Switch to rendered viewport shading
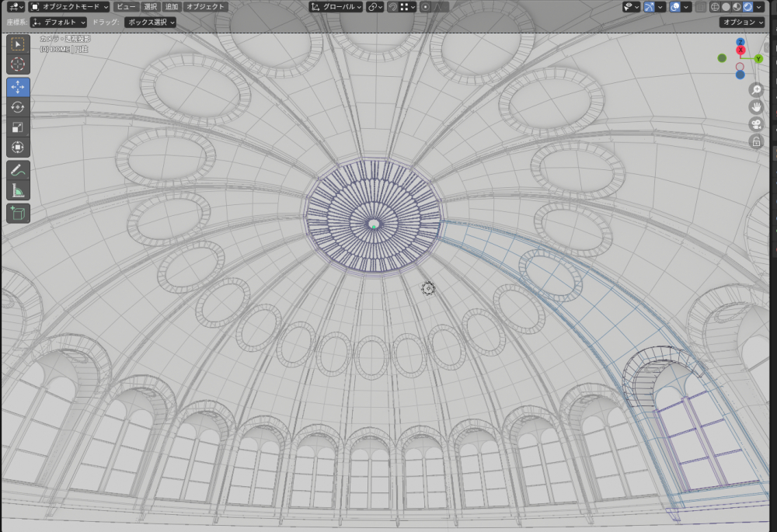The height and width of the screenshot is (532, 777). point(747,7)
